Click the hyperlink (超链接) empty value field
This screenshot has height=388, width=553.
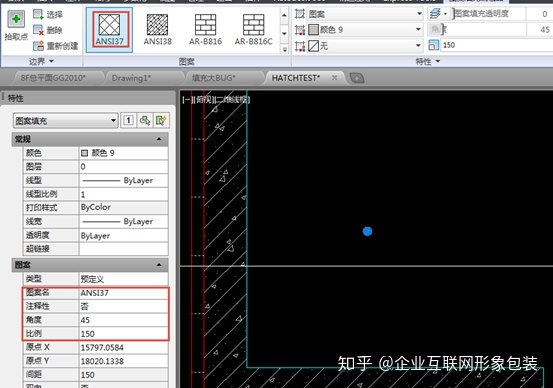click(x=123, y=249)
